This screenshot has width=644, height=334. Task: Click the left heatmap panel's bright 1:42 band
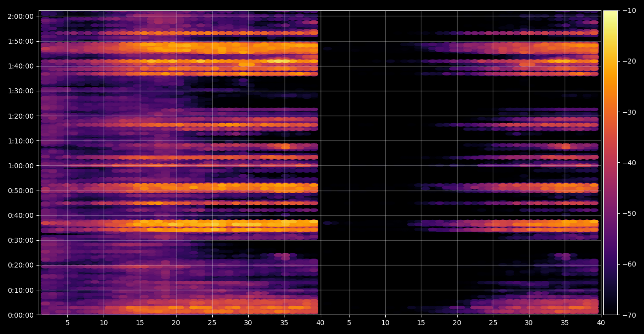[179, 61]
